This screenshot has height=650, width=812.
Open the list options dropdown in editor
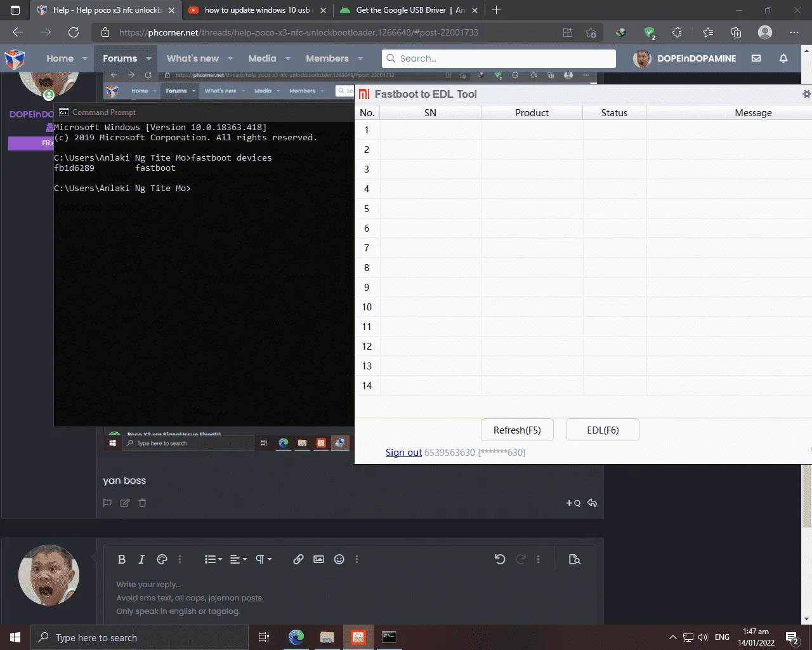tap(213, 559)
